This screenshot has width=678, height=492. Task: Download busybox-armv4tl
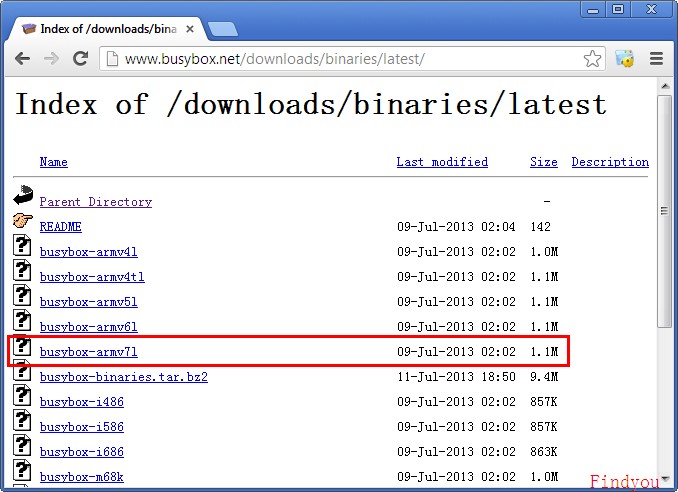92,277
